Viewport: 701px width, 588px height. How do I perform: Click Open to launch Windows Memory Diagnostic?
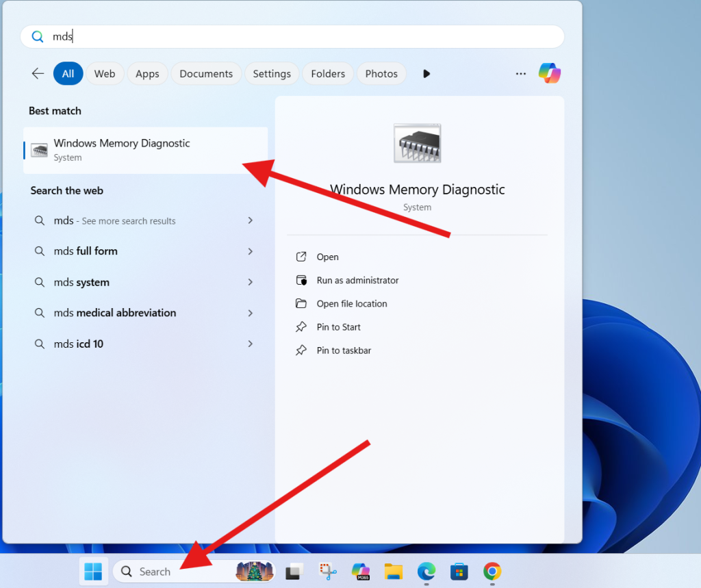[327, 257]
